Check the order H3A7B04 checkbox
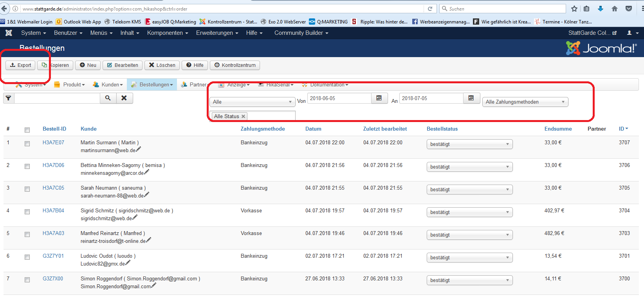The height and width of the screenshot is (298, 644). pyautogui.click(x=27, y=212)
